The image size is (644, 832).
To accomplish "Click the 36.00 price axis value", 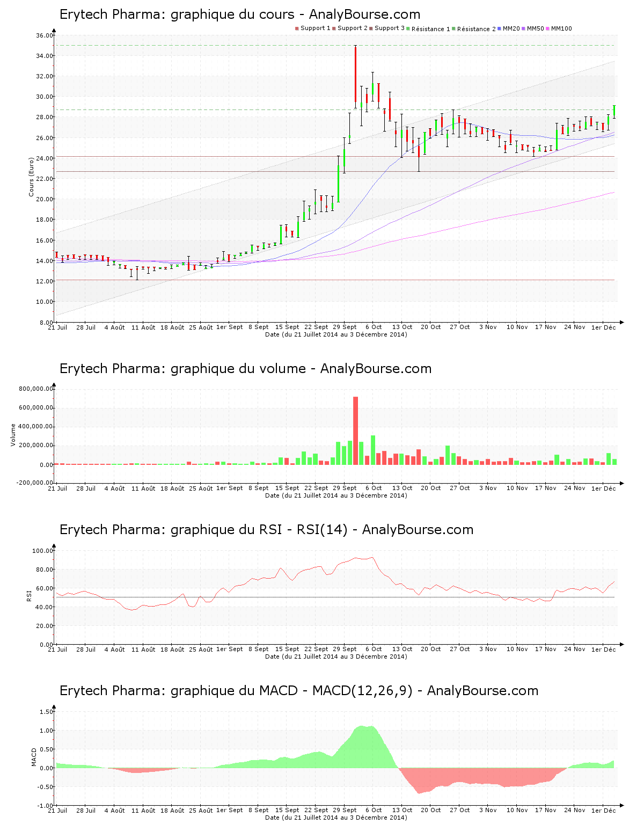I will (x=44, y=35).
